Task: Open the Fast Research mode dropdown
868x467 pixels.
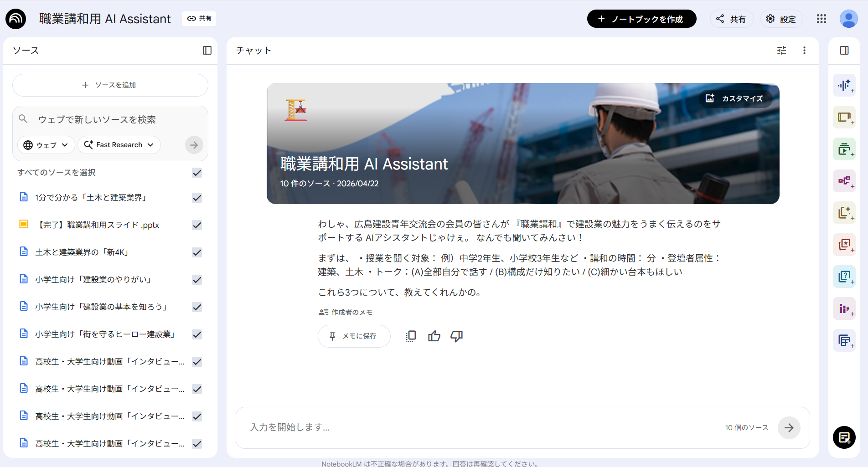Action: click(x=119, y=145)
